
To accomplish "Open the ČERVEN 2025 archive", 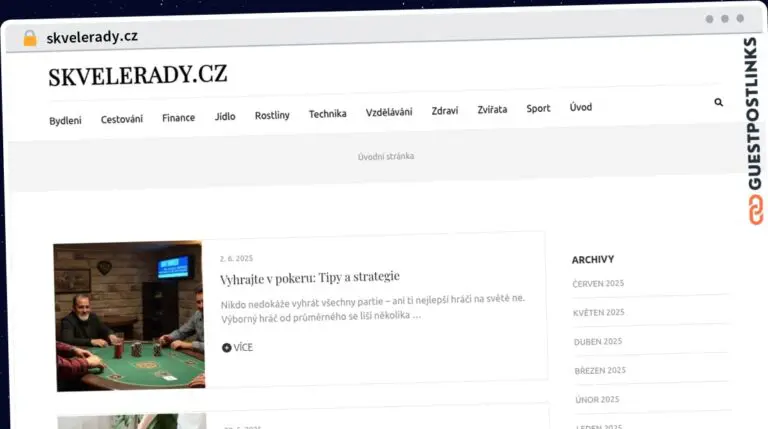I will (x=598, y=284).
